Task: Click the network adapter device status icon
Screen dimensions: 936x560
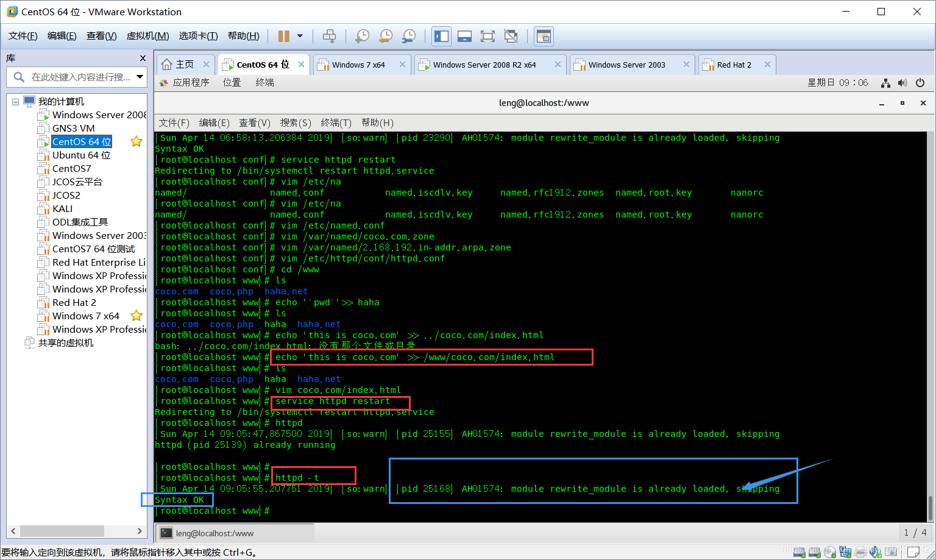Action: coord(845,551)
